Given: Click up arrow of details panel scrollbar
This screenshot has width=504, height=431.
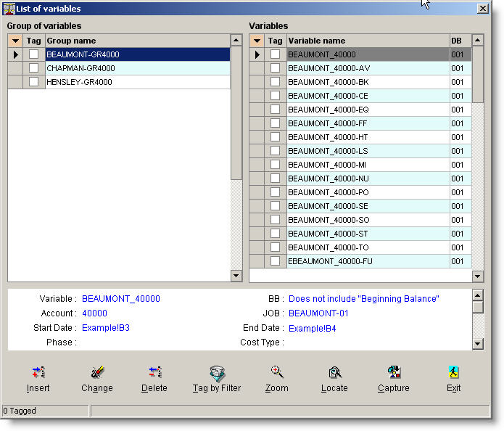Looking at the screenshot, I should click(x=478, y=295).
